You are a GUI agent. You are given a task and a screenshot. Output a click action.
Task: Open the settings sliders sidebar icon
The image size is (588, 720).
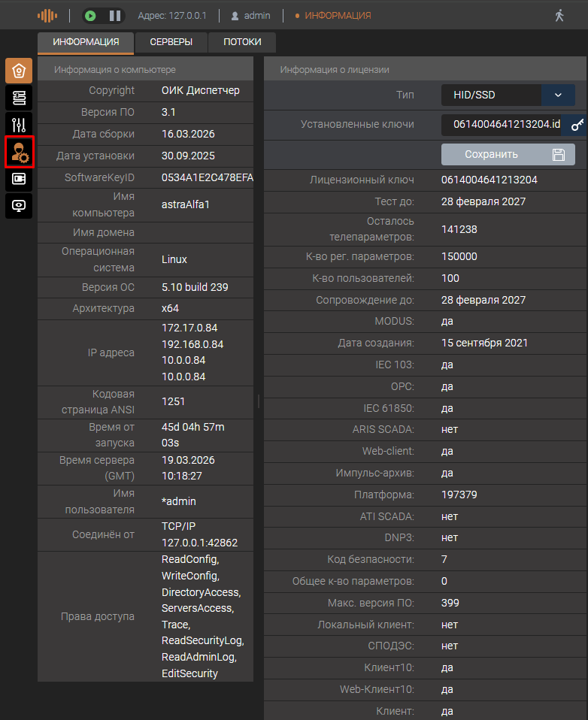[19, 125]
